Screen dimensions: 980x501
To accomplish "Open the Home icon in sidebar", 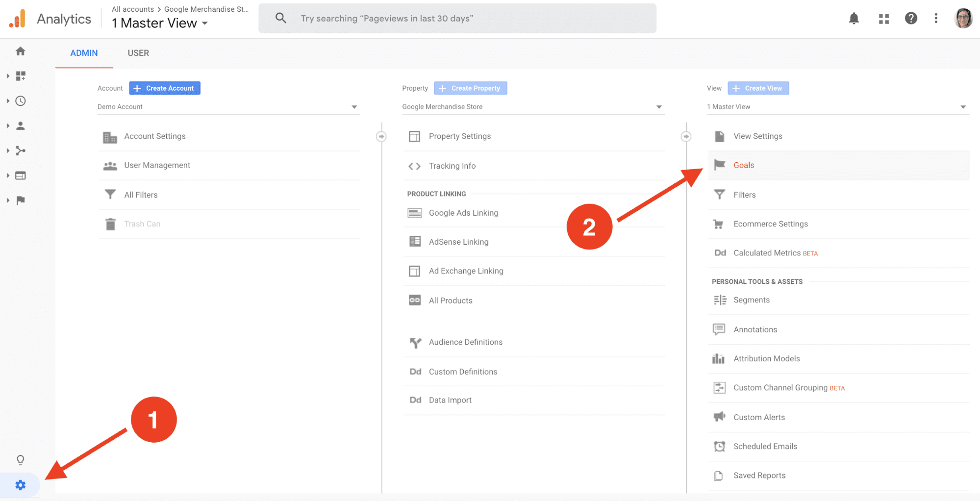I will [x=20, y=51].
